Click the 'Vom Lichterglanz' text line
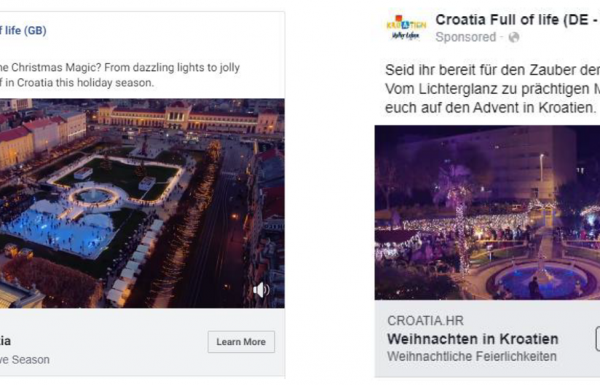Viewport: 600px width, 385px height. click(492, 89)
